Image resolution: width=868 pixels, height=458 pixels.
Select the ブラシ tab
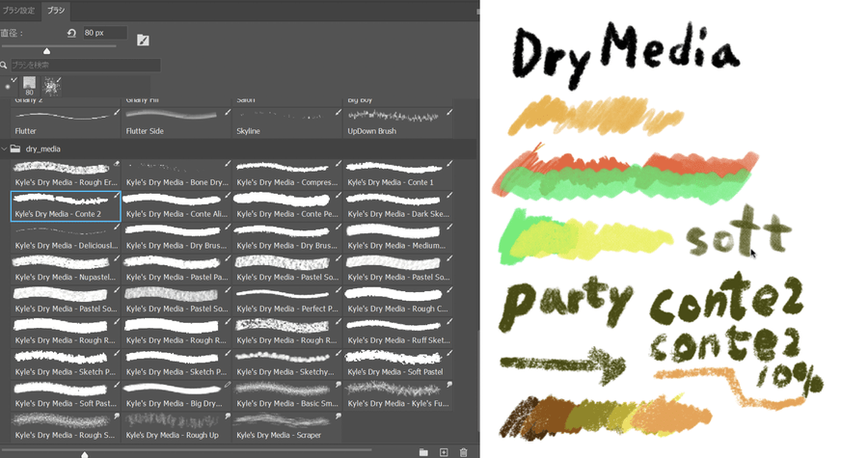(55, 11)
